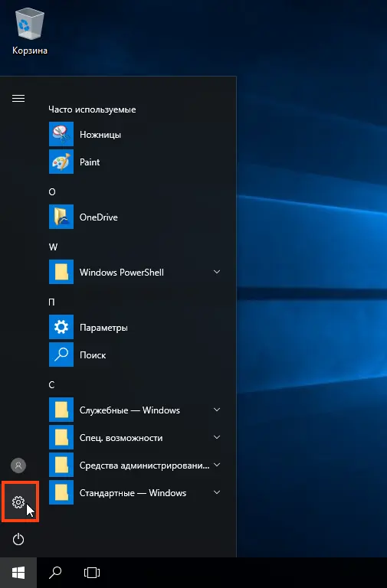The image size is (387, 588).
Task: Open Task View on the taskbar
Action: (92, 573)
